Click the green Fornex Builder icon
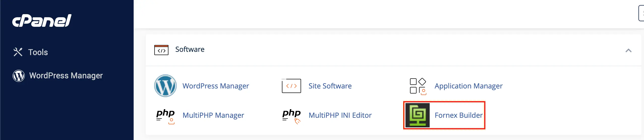 [418, 115]
